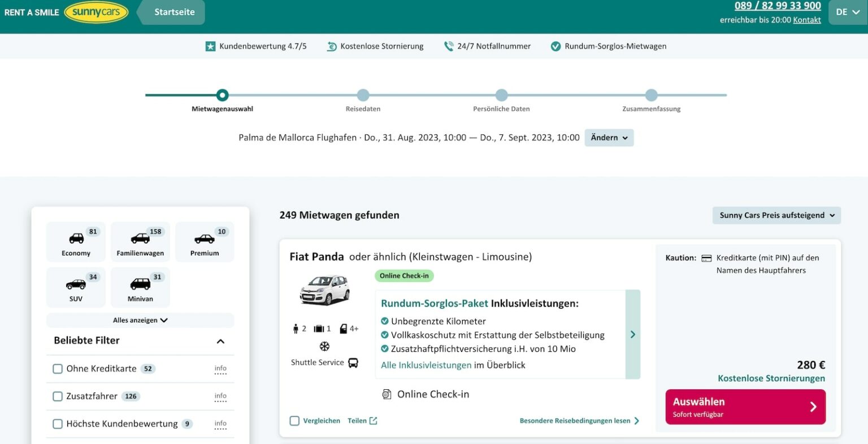Click the Fiat Panda car thumbnail
This screenshot has height=444, width=868.
[x=324, y=290]
